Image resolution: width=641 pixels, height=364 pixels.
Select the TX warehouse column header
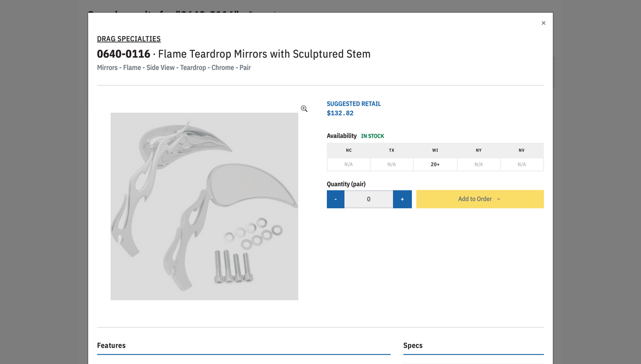click(392, 150)
